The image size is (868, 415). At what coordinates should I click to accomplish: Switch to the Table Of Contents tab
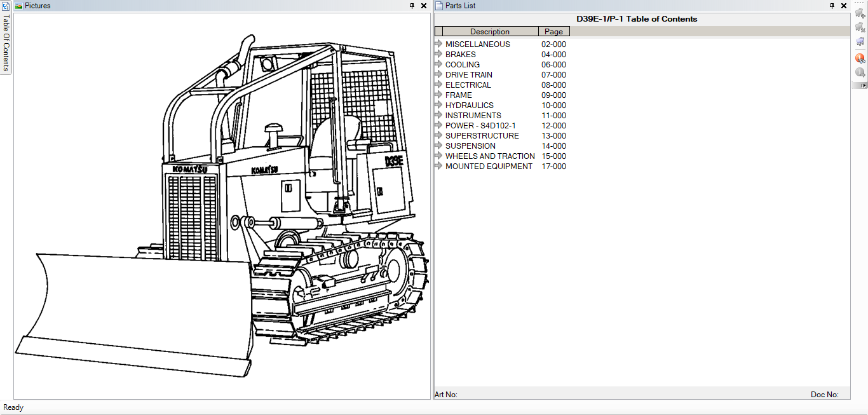click(6, 44)
